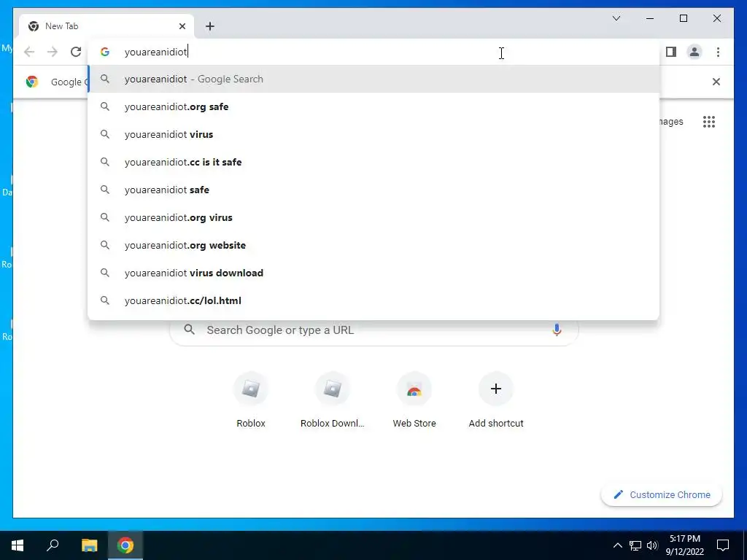Viewport: 747px width, 560px height.
Task: Open the notification center icon
Action: coord(723,545)
